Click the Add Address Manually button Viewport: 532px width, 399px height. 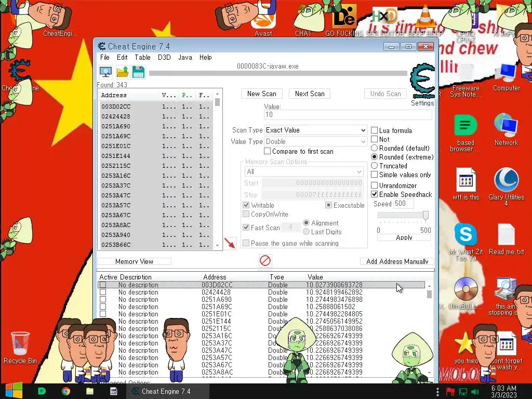coord(397,261)
